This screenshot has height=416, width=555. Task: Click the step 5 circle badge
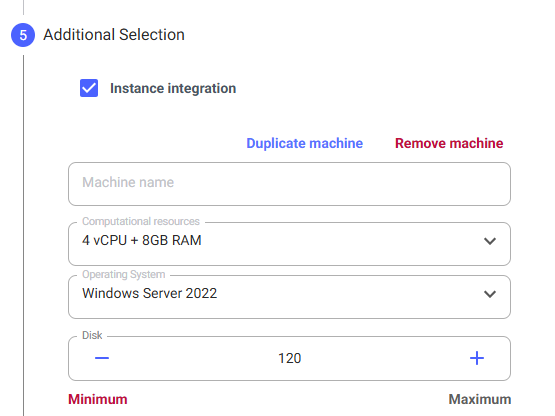pos(23,35)
